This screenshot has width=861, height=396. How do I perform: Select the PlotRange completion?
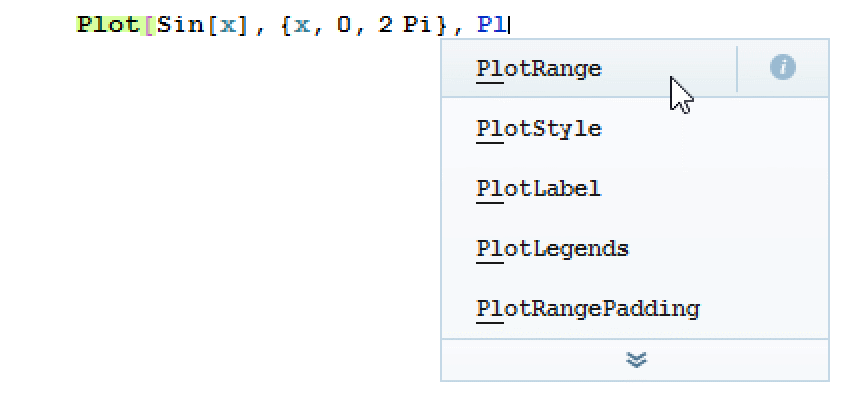[589, 69]
